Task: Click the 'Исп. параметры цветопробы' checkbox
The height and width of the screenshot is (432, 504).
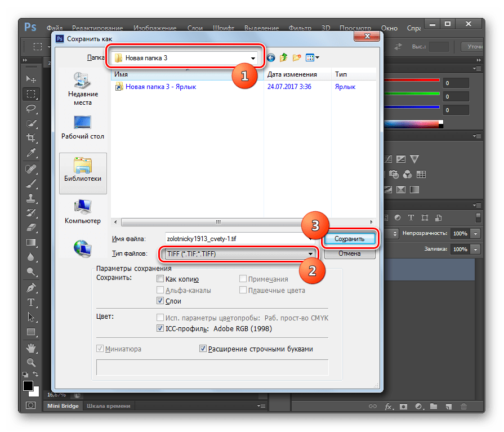Action: 160,318
